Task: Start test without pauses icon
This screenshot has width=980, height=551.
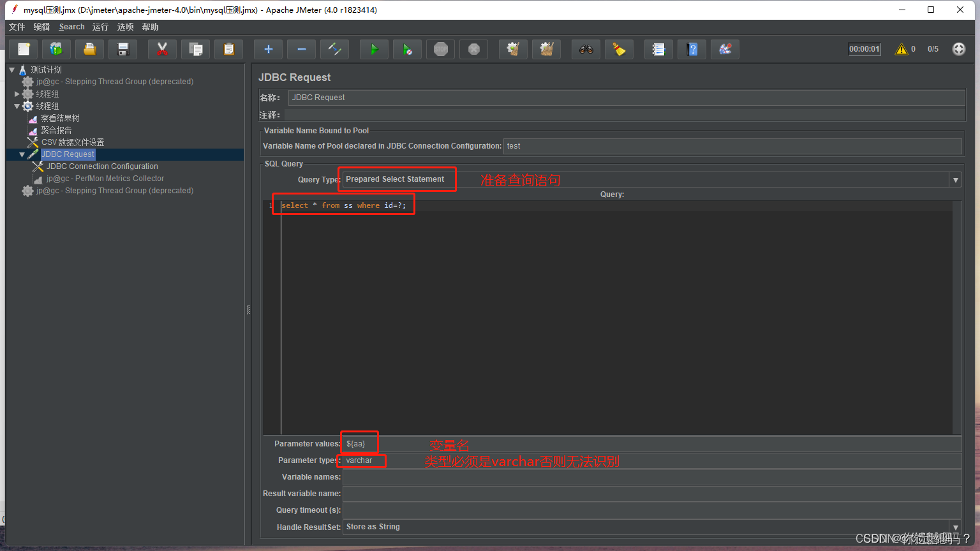Action: (x=407, y=49)
